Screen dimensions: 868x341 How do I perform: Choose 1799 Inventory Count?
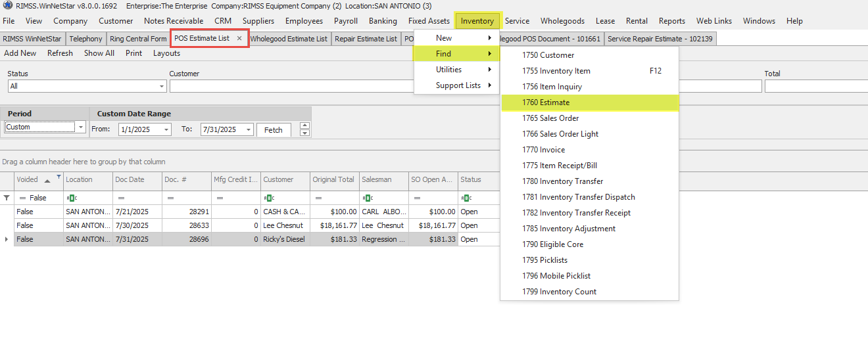pos(590,292)
